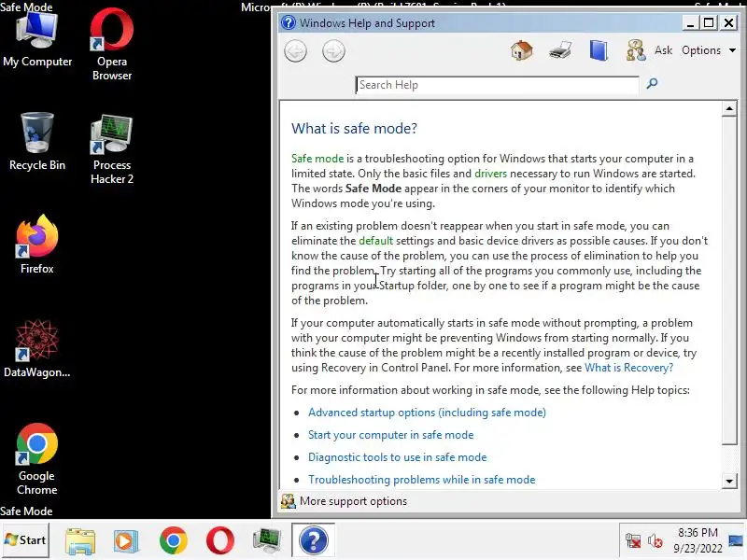Image resolution: width=747 pixels, height=560 pixels.
Task: Open the Options dropdown menu
Action: [709, 50]
